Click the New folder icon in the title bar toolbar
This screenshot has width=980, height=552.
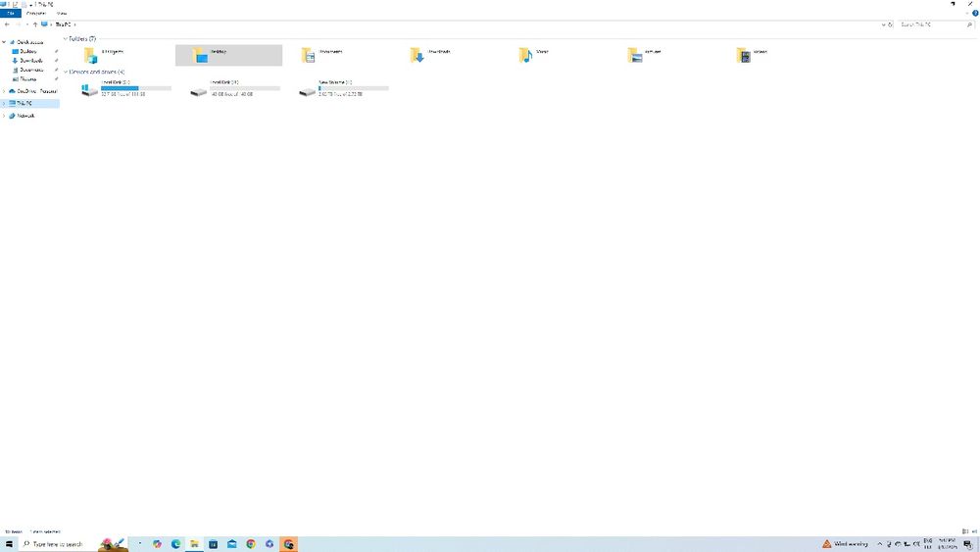point(24,4)
